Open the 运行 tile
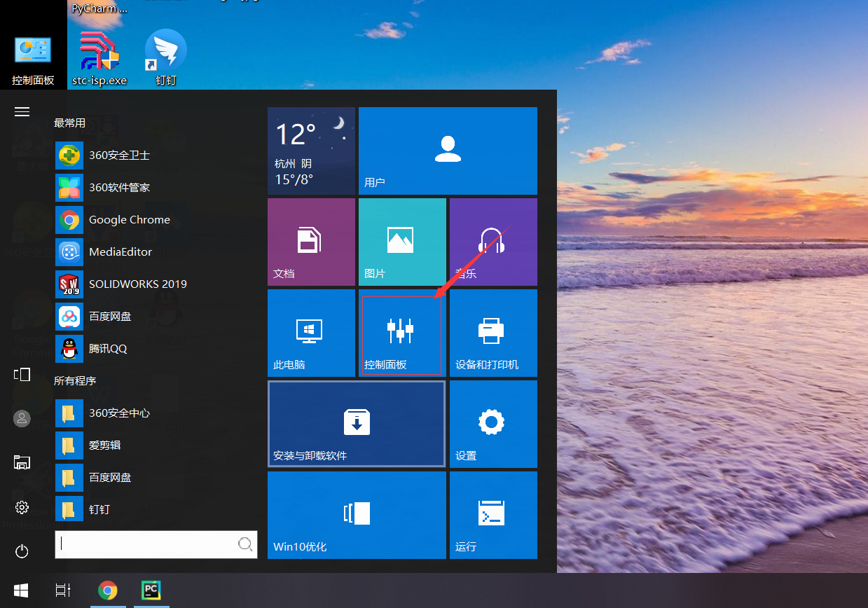The width and height of the screenshot is (868, 608). point(493,515)
